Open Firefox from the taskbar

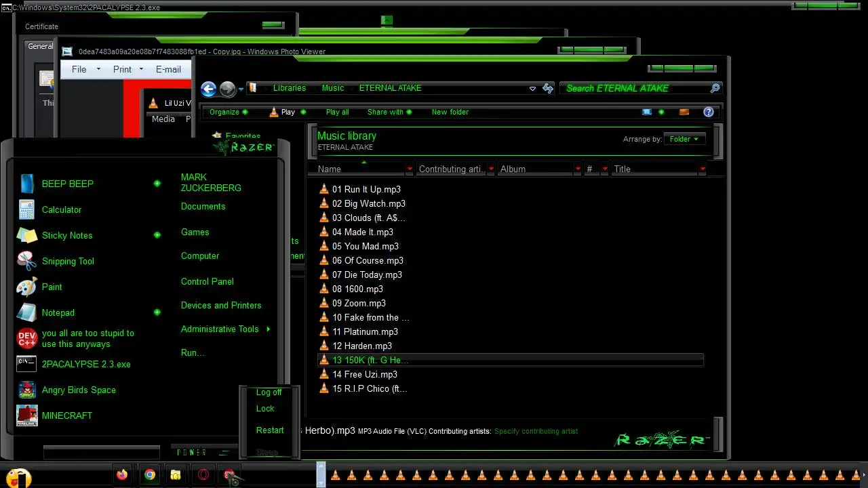click(122, 475)
